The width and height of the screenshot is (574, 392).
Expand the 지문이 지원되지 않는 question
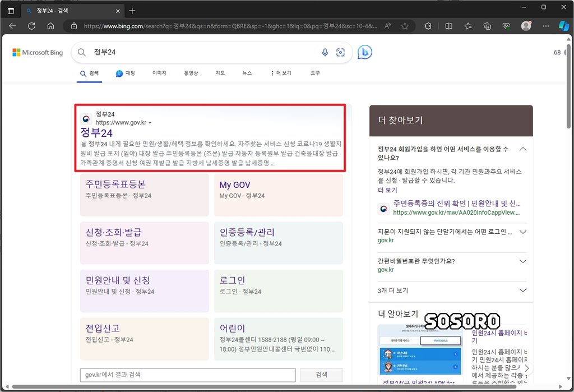click(x=523, y=232)
